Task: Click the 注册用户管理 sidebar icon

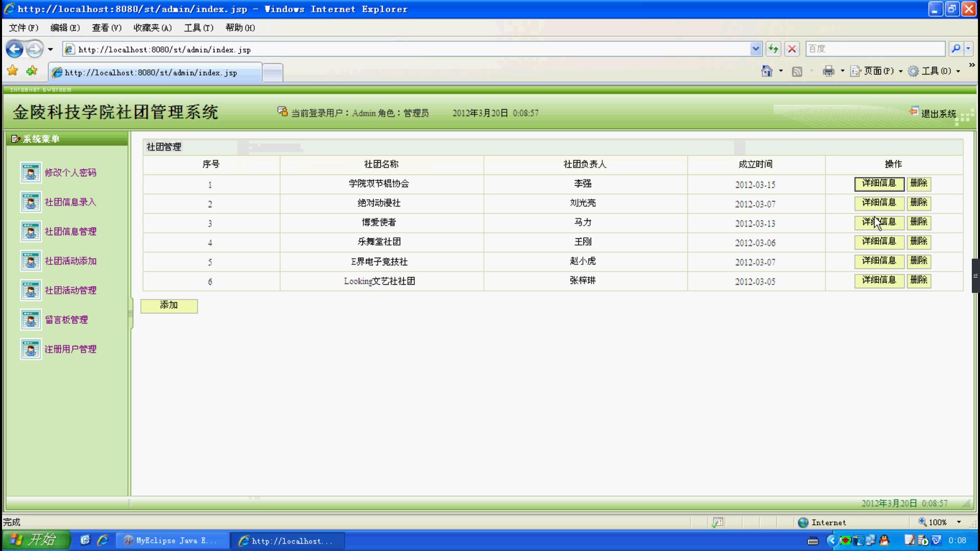Action: tap(31, 349)
